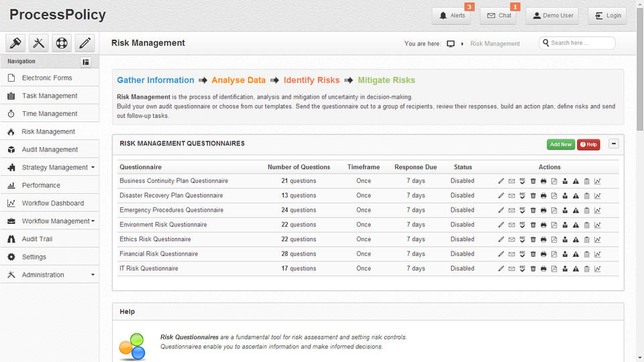644x362 pixels.
Task: Click envelope icon for Ethics Risk Questionnaire
Action: click(512, 239)
